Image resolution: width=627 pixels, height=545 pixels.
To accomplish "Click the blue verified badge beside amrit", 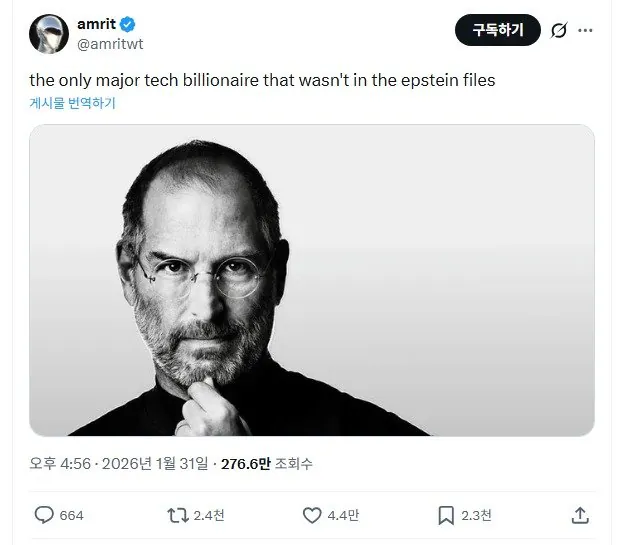I will click(129, 24).
